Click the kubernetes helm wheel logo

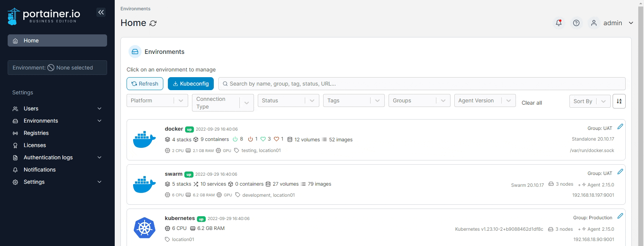[x=145, y=228]
